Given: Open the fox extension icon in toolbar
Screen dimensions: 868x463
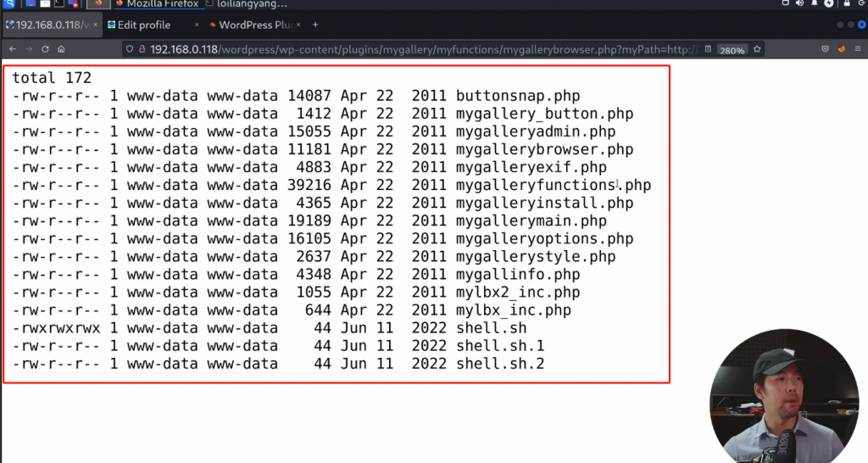Looking at the screenshot, I should [842, 49].
